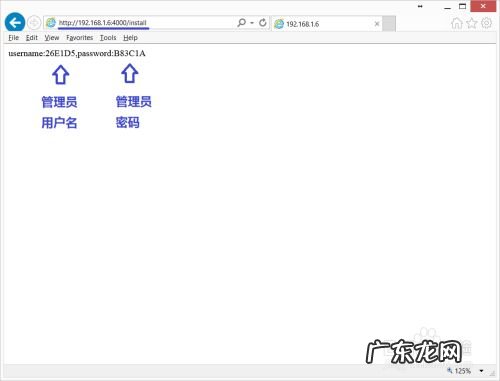Click the Home icon

point(457,23)
